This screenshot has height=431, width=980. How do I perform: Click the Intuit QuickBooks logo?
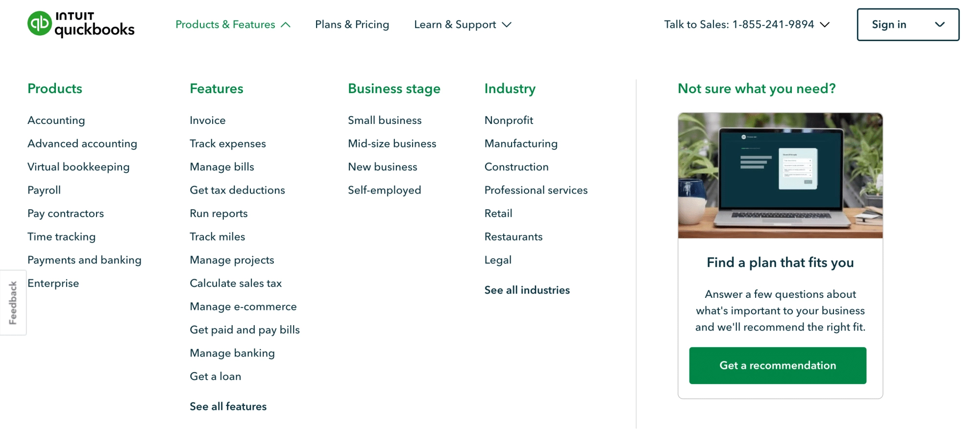(x=81, y=24)
